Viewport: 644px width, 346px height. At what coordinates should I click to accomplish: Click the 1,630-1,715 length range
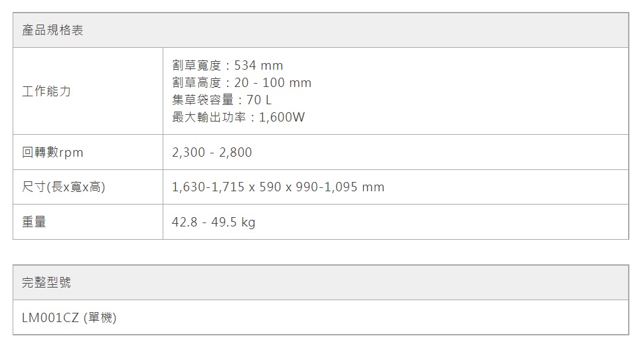pyautogui.click(x=207, y=187)
